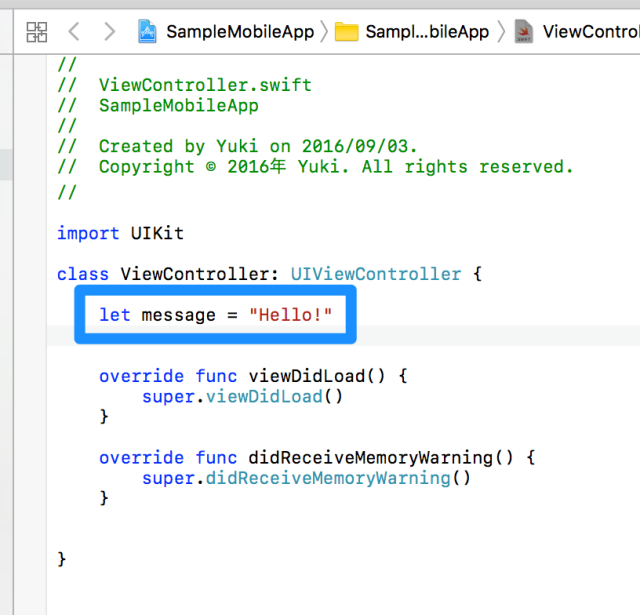The image size is (640, 615).
Task: Click override keyword before viewDidLoad
Action: click(x=142, y=376)
